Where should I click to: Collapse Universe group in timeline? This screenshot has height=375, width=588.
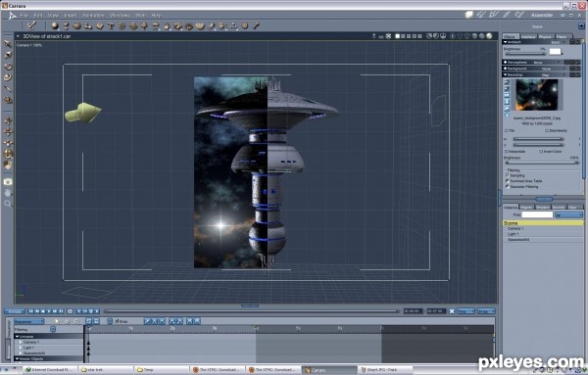coord(17,337)
